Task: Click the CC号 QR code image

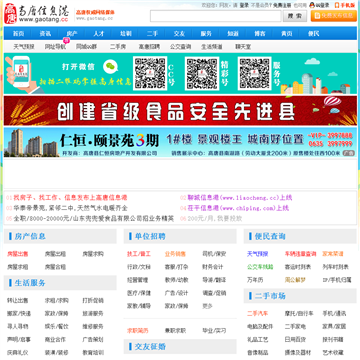Action: point(150,73)
